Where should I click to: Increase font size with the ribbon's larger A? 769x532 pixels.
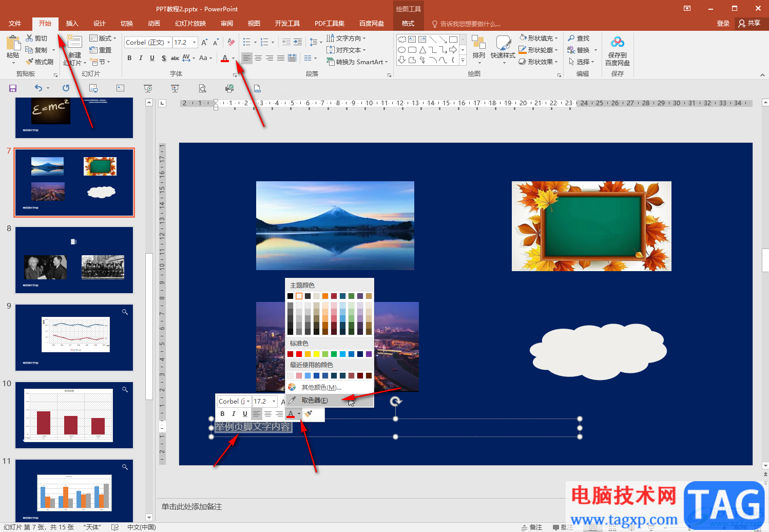[204, 42]
